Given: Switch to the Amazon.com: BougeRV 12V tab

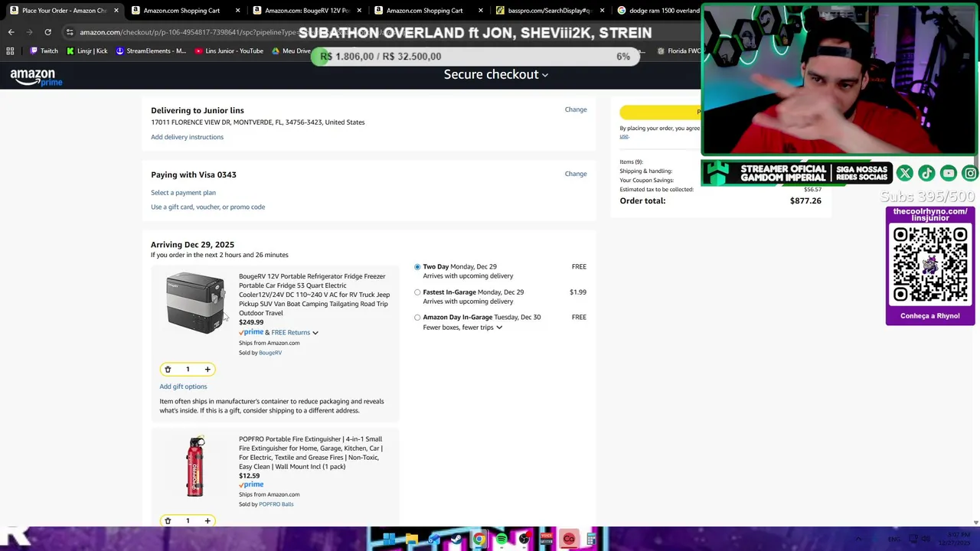Looking at the screenshot, I should click(x=306, y=11).
